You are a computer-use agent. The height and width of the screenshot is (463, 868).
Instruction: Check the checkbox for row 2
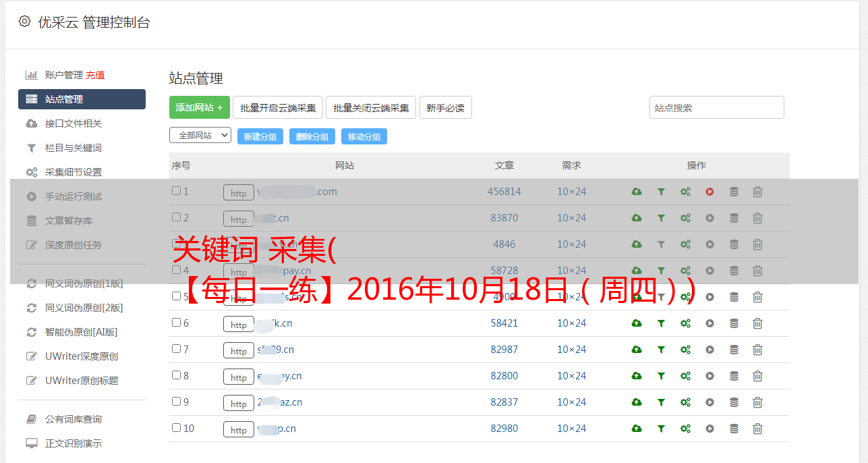(176, 217)
